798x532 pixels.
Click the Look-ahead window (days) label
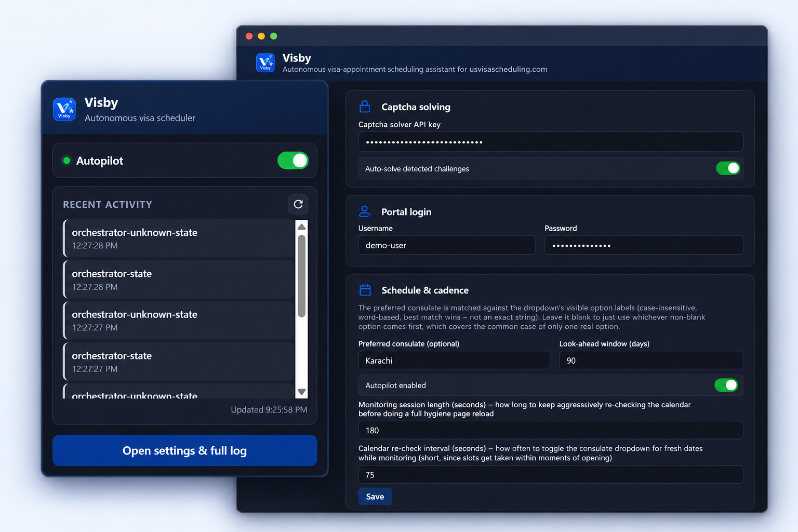(x=604, y=343)
